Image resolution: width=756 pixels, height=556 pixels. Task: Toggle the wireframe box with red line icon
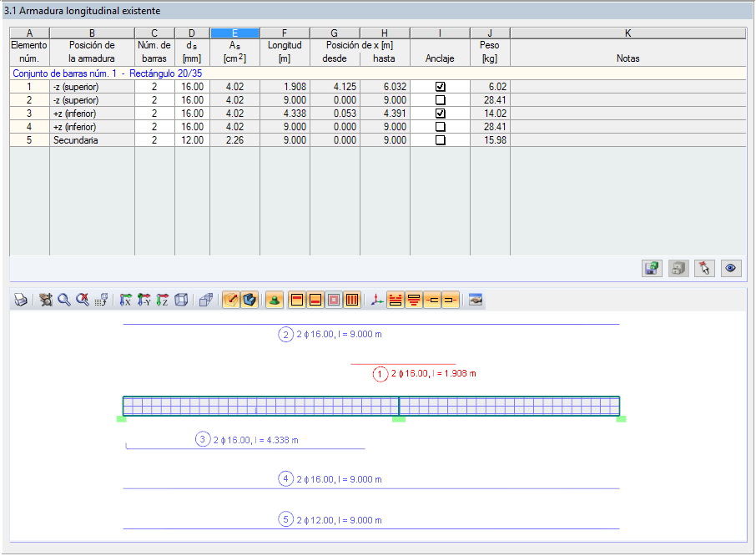tap(231, 300)
